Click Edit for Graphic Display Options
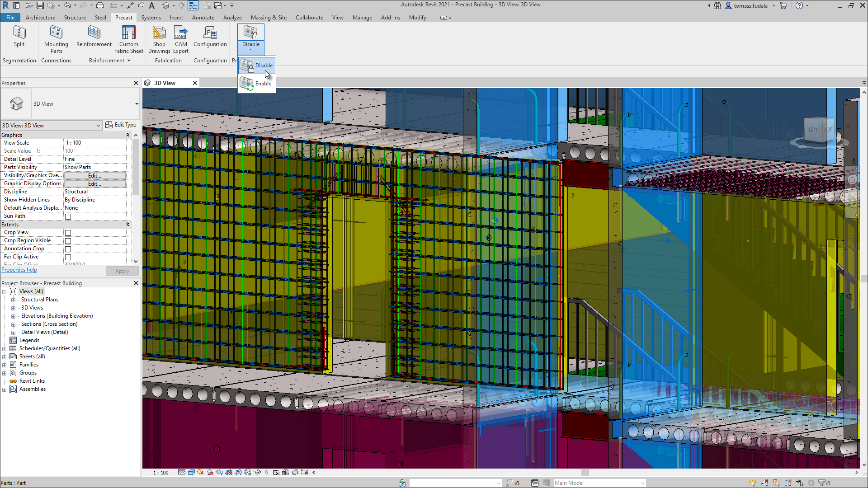868x488 pixels. pos(95,183)
